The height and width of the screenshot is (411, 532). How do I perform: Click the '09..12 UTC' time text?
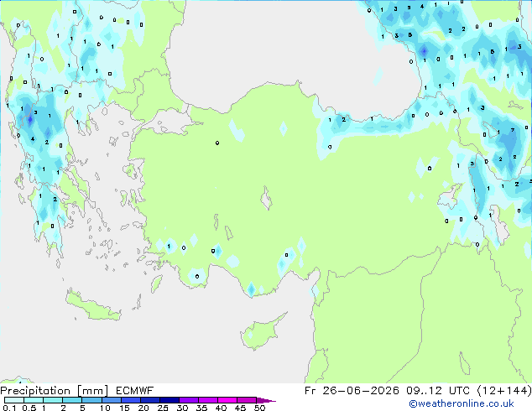coord(438,391)
